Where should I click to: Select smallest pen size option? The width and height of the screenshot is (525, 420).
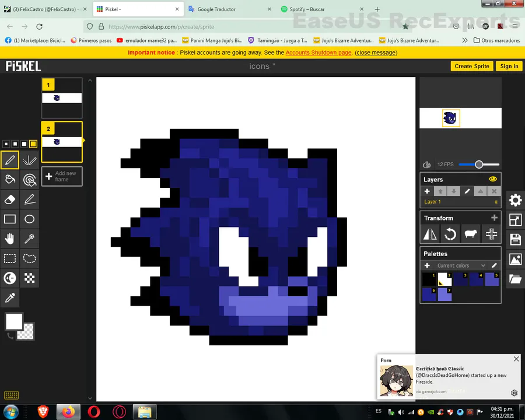(6, 144)
